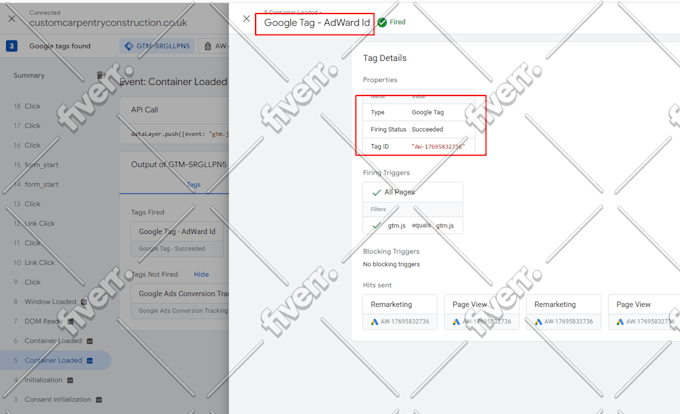
Task: Click the 3 Google tags found counter badge
Action: pyautogui.click(x=12, y=46)
